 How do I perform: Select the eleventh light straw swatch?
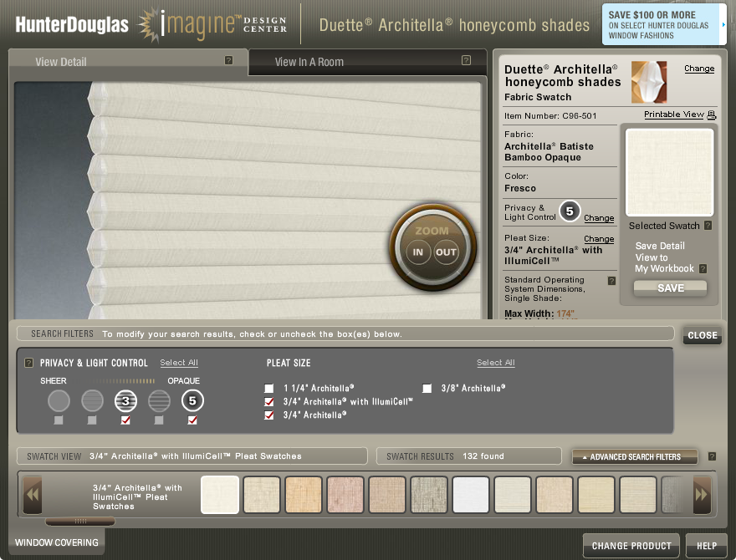638,495
